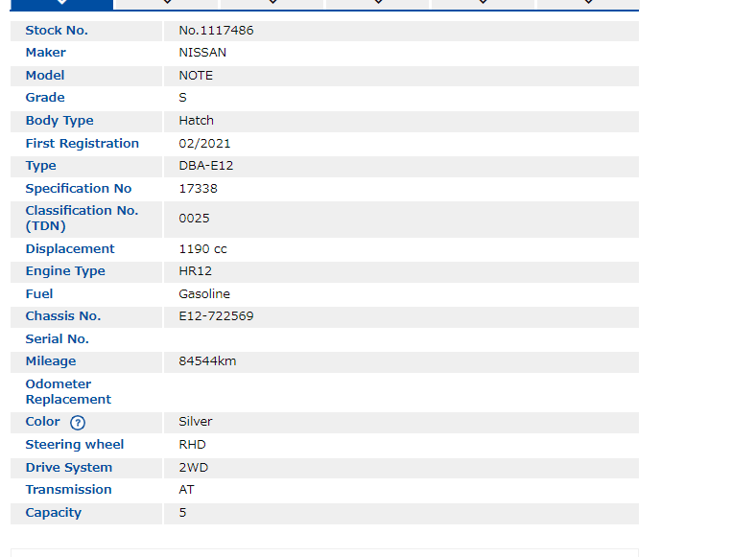This screenshot has height=557, width=756.
Task: Click the Silver color value
Action: click(x=195, y=422)
